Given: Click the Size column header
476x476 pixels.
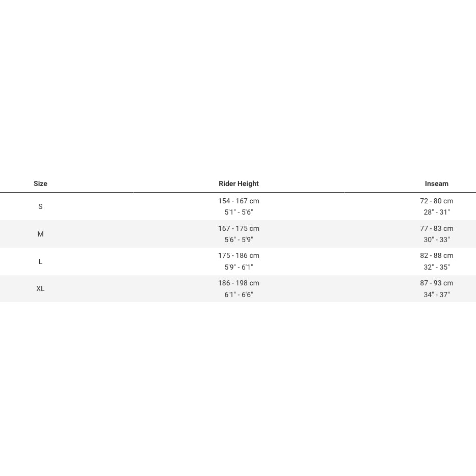Looking at the screenshot, I should point(40,183).
